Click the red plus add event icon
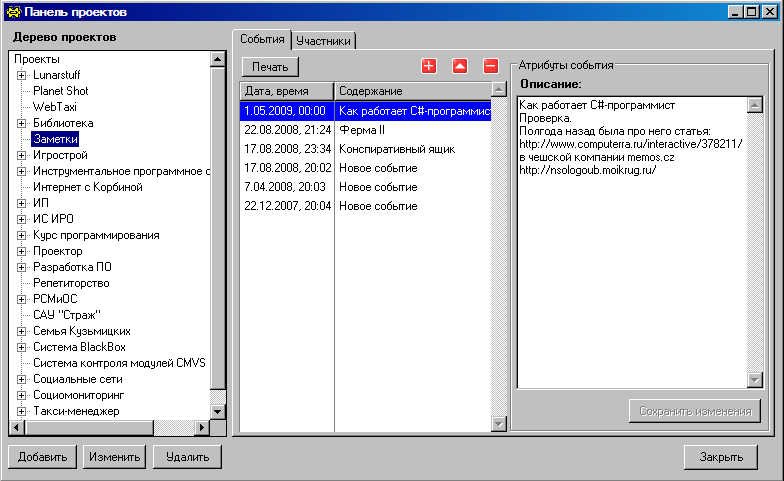This screenshot has height=481, width=784. tap(429, 66)
